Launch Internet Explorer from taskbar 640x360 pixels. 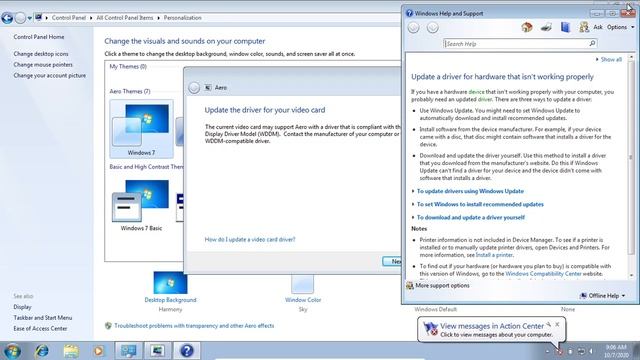point(42,351)
